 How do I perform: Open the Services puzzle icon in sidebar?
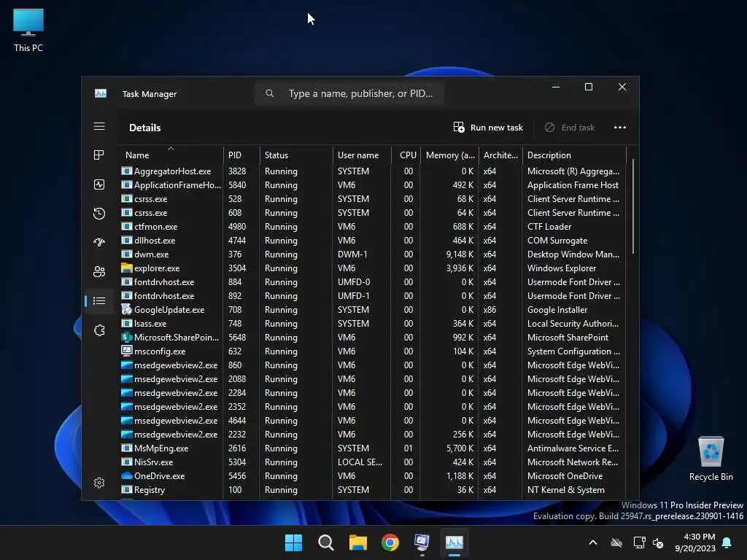(99, 330)
